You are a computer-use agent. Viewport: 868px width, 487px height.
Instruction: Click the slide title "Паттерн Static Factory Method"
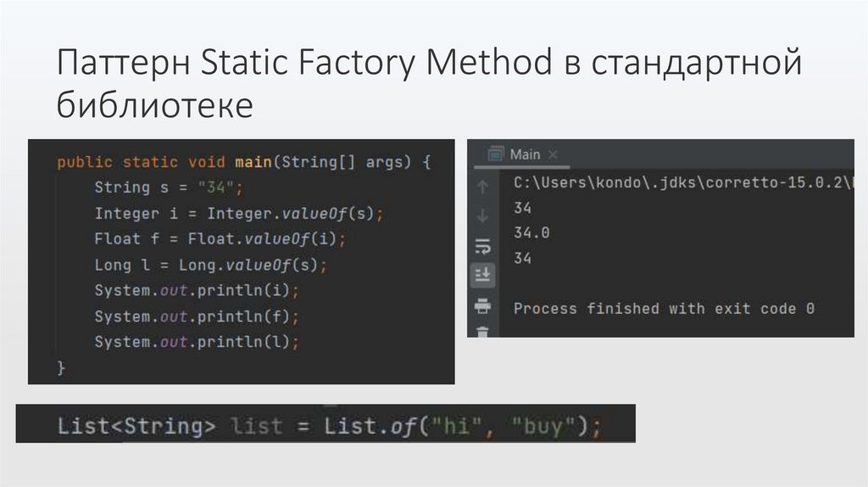coord(304,61)
